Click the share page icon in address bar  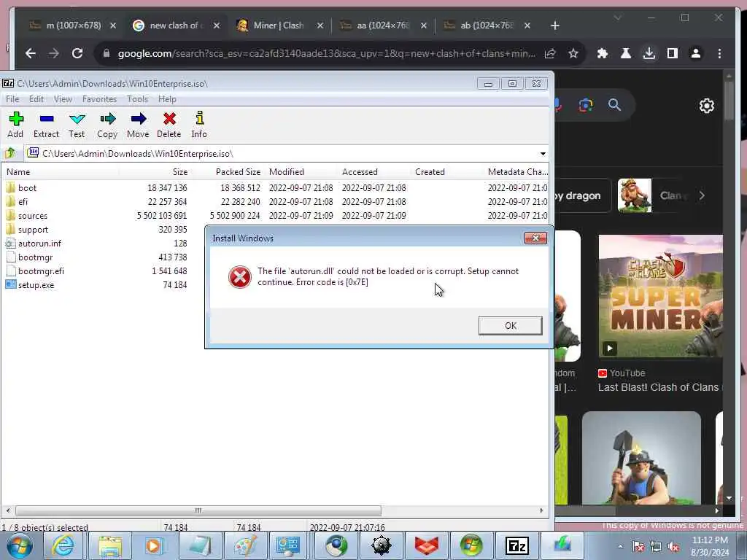(x=550, y=53)
